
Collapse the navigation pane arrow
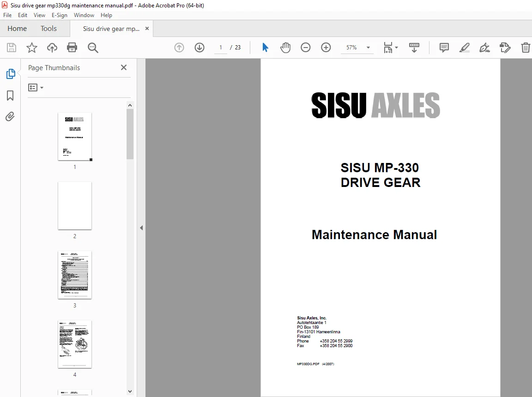141,228
